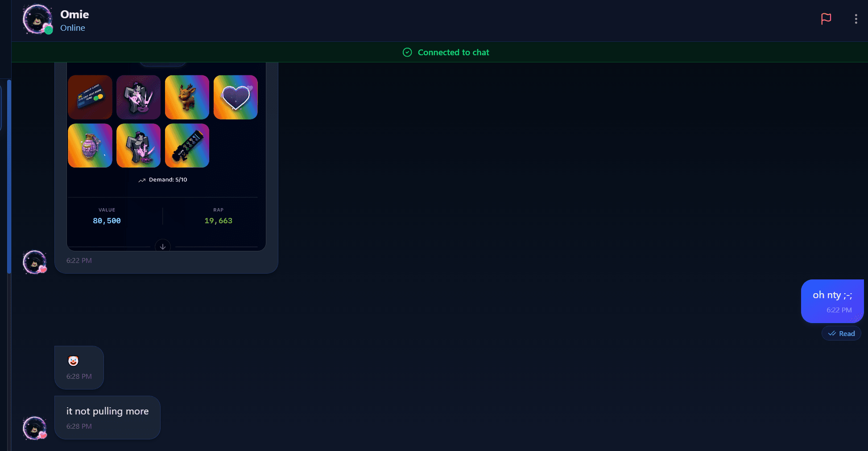Click the checkmark icon in 'Connected to chat'
This screenshot has width=868, height=451.
(x=407, y=52)
